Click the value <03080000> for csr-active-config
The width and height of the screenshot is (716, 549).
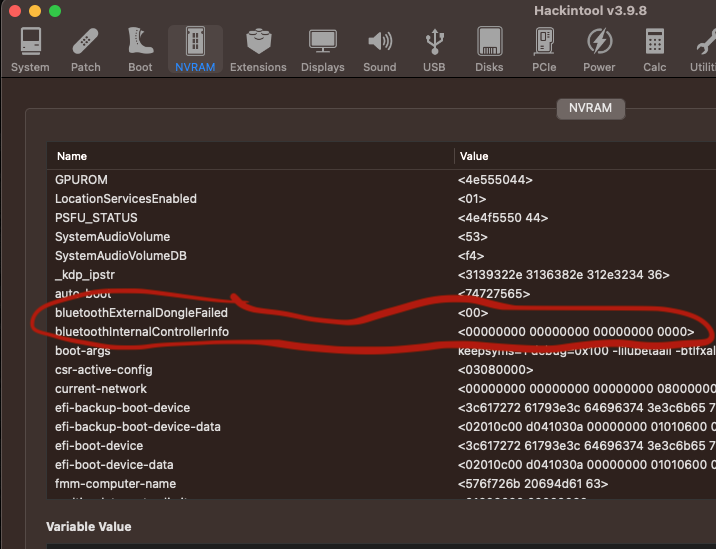tap(495, 370)
